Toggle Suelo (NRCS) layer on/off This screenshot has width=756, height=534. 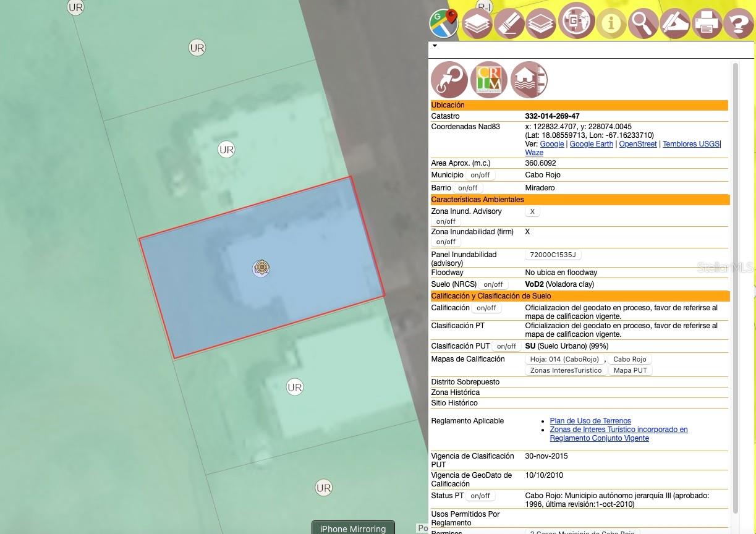(x=493, y=284)
